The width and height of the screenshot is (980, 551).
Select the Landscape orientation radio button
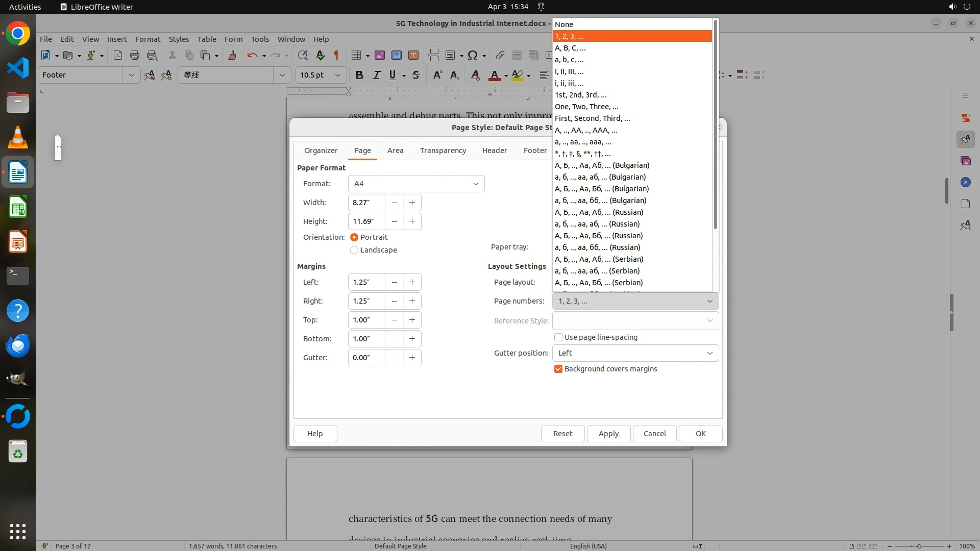tap(354, 250)
